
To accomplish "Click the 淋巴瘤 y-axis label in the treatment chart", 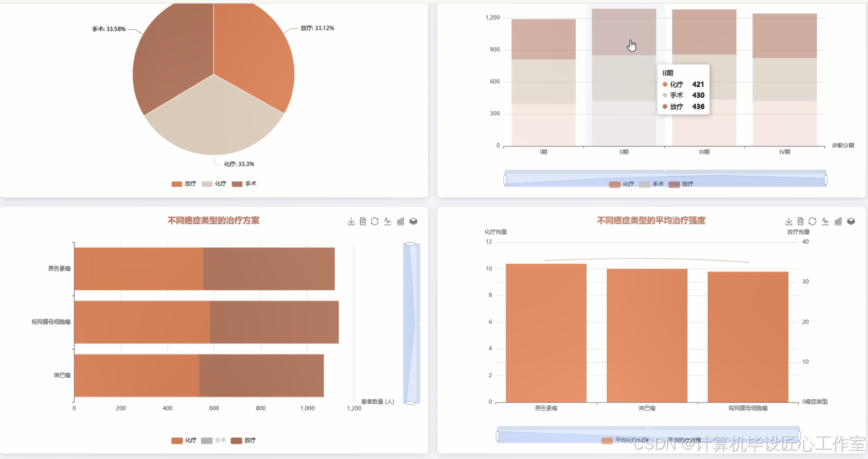I will click(x=62, y=375).
